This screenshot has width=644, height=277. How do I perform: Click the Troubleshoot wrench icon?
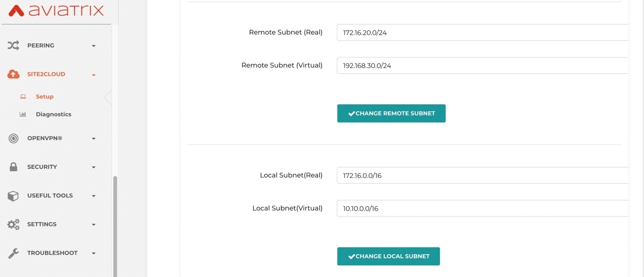point(13,253)
